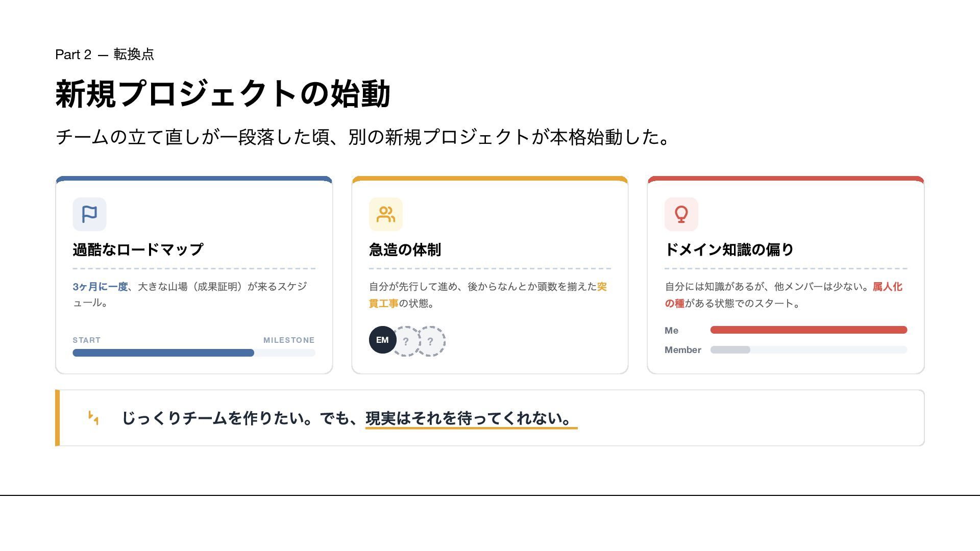
Task: Click the ドメイン知識の偏り card heading
Action: coord(729,249)
